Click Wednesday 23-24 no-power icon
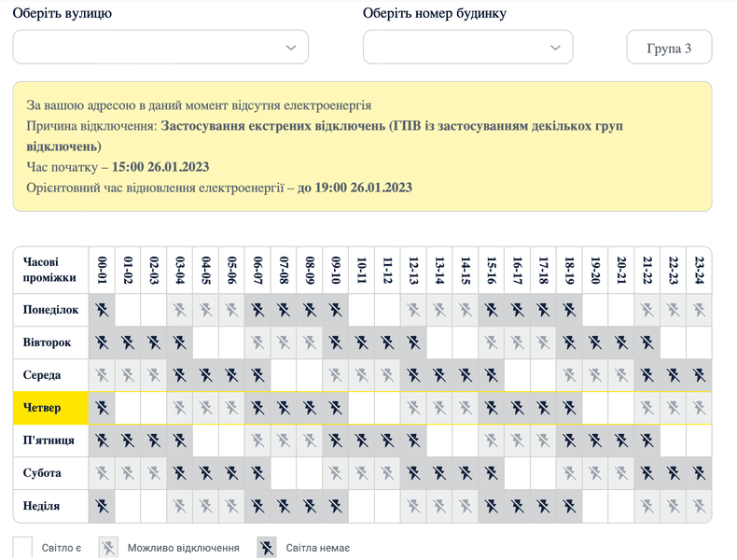 pos(699,375)
